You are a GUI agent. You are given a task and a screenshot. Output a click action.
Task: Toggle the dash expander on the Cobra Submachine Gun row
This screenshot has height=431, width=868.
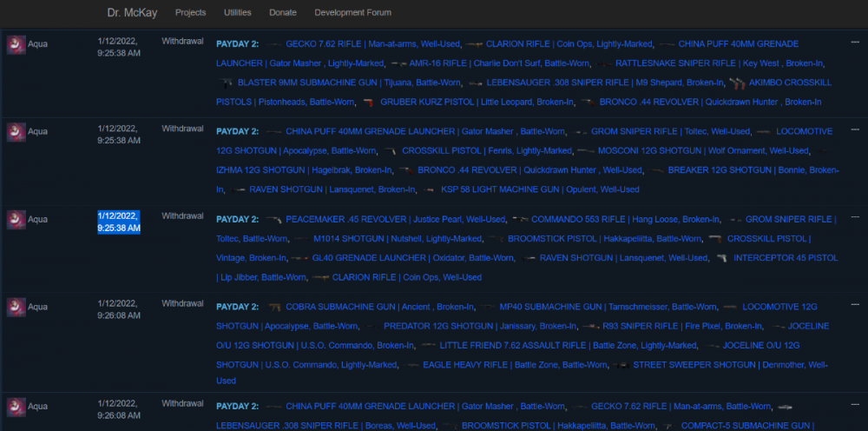click(x=855, y=304)
